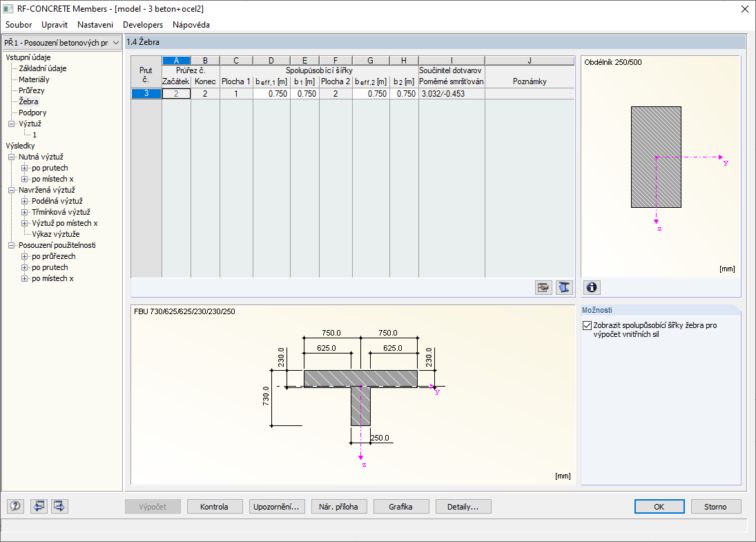Confirm with the OK button
Image resolution: width=756 pixels, height=542 pixels.
(x=659, y=506)
